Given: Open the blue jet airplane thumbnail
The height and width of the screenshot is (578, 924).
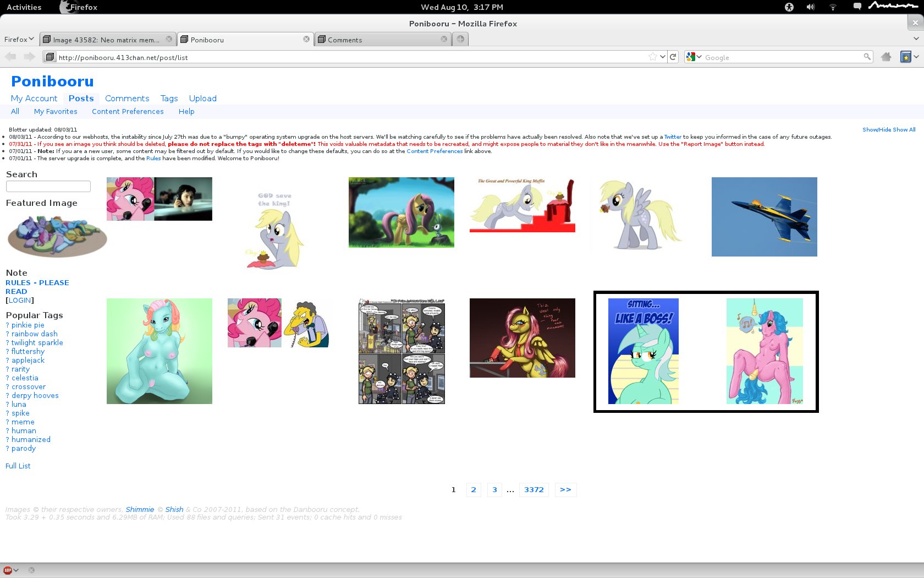Looking at the screenshot, I should [765, 217].
